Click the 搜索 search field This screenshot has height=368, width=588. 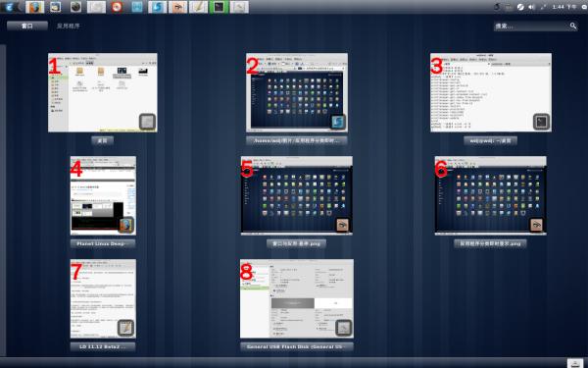[x=535, y=26]
